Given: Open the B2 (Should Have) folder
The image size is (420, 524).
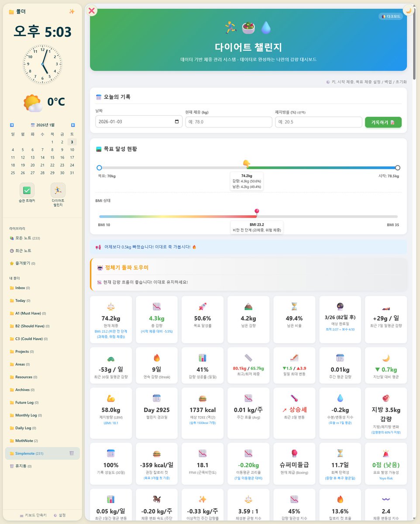Looking at the screenshot, I should click(42, 326).
